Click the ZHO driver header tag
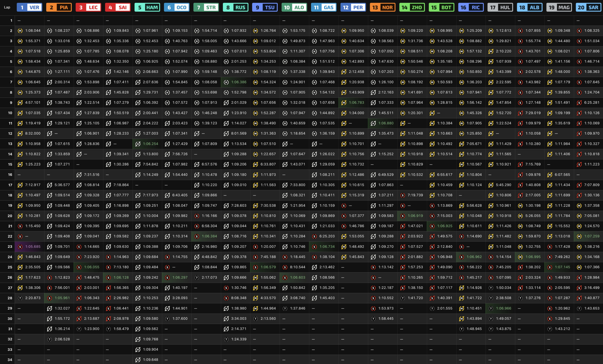The height and width of the screenshot is (364, 603). (412, 7)
